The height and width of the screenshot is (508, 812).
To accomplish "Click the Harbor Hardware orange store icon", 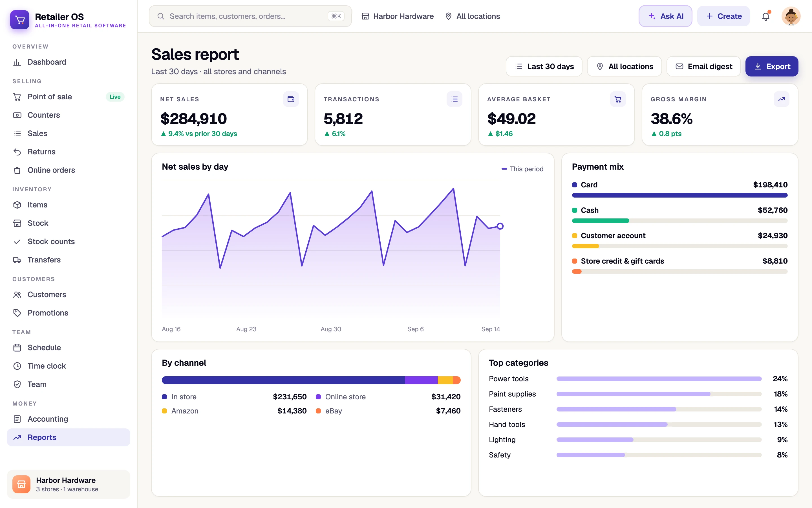I will click(x=21, y=484).
